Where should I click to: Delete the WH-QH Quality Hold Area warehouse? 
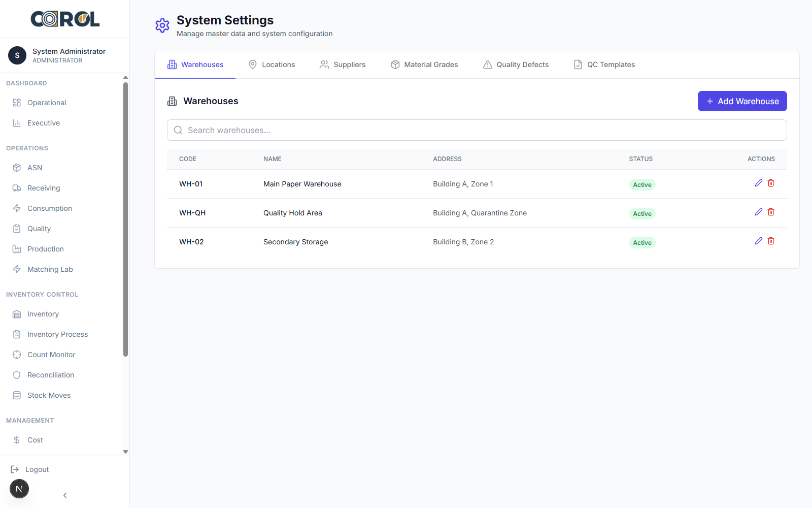(771, 212)
